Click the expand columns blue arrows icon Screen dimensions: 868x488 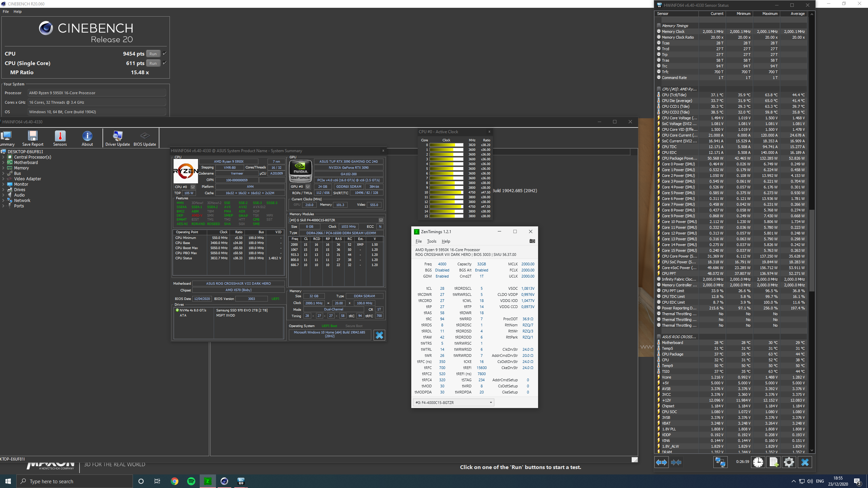(661, 462)
